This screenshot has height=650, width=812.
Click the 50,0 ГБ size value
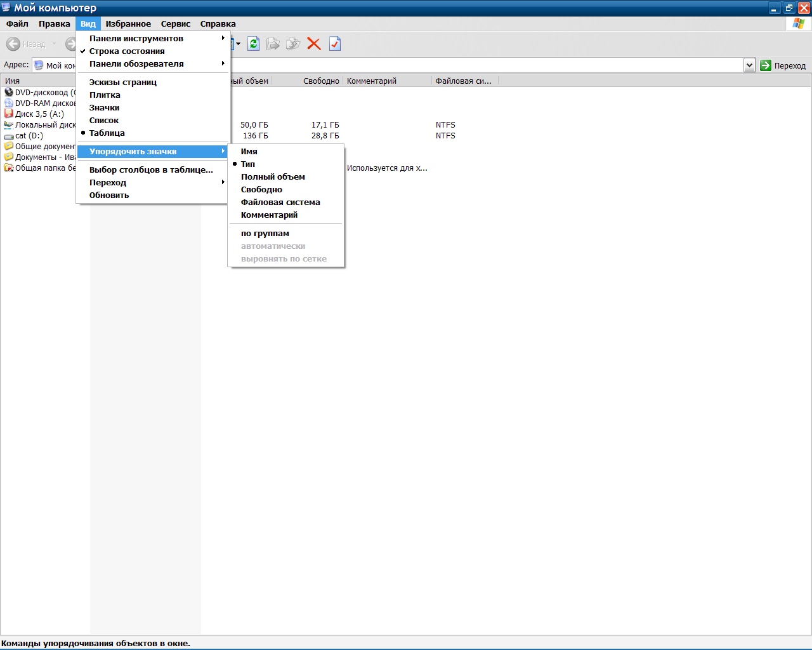(x=254, y=125)
